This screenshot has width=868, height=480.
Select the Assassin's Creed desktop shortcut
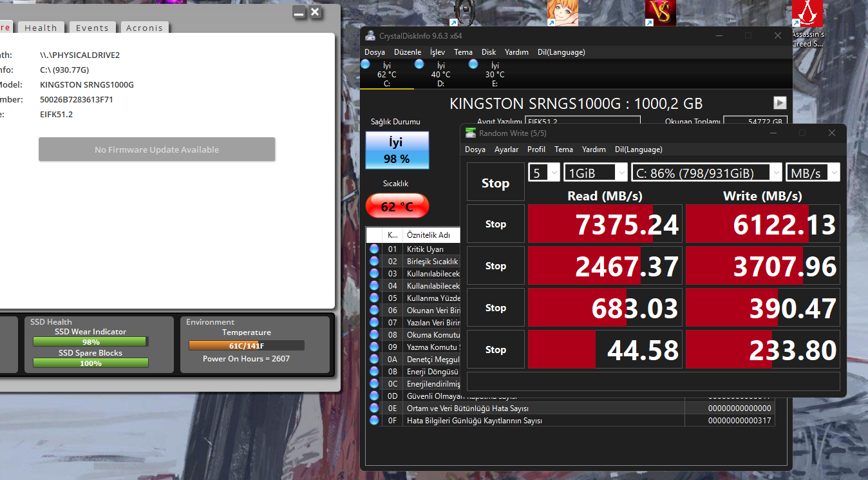point(807,23)
